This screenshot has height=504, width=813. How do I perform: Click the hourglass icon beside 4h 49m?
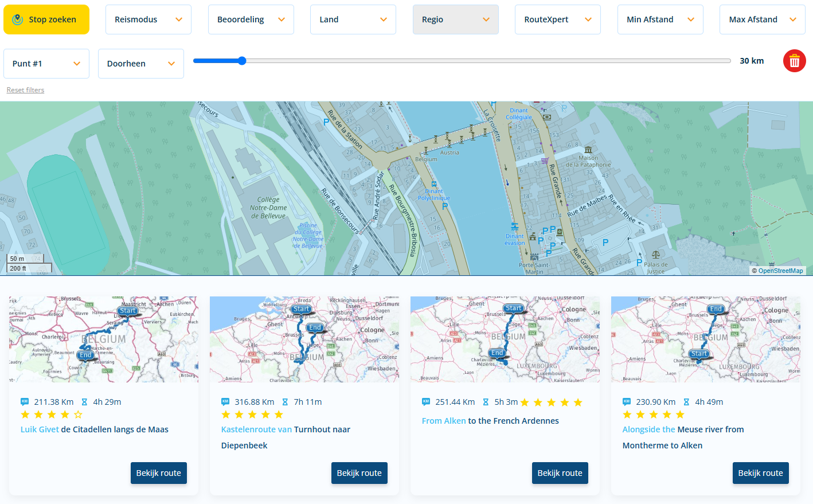pyautogui.click(x=686, y=402)
